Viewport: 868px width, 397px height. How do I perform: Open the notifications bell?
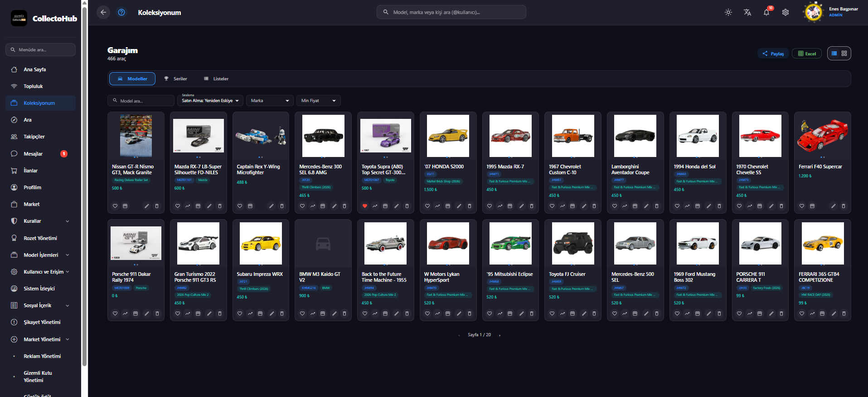click(766, 12)
